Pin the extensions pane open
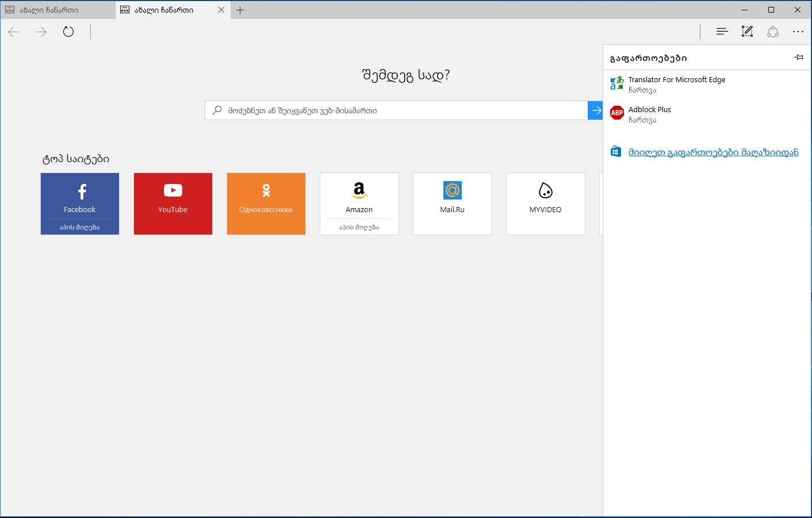Screen dimensions: 812x518 click(798, 57)
